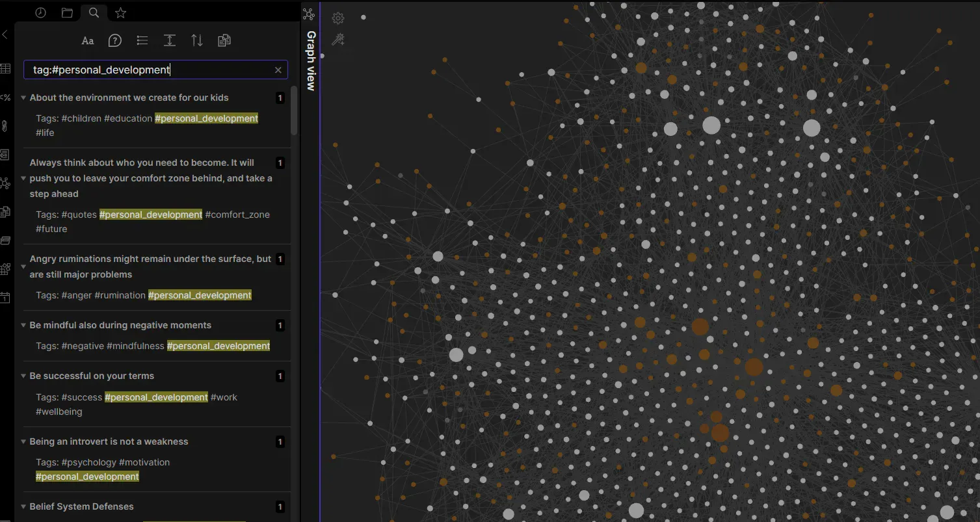Collapse 'Be mindful also during negative moments' result
This screenshot has width=980, height=522.
(23, 326)
